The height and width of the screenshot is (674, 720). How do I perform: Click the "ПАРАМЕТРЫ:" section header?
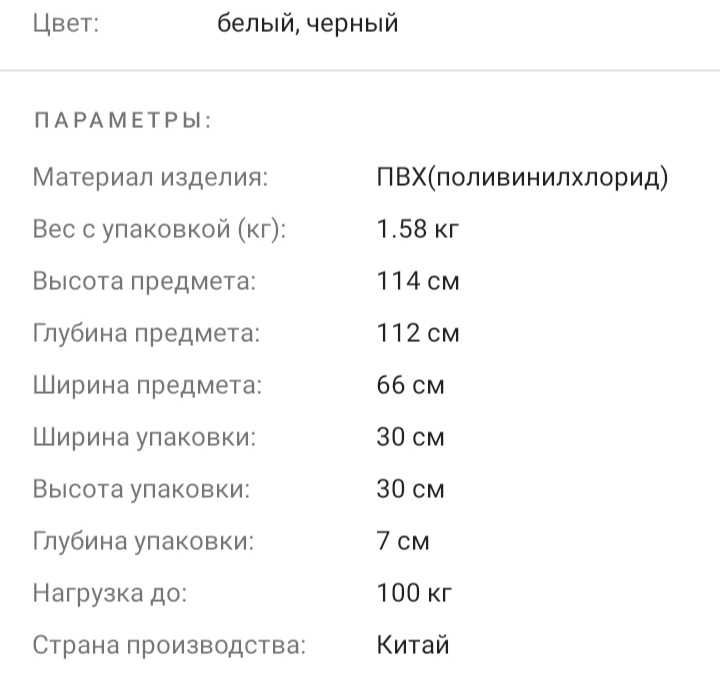pos(123,122)
